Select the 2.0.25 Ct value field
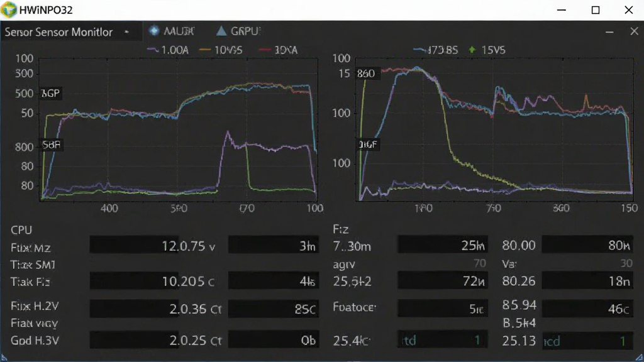Screen dimensions: 644x362 (134, 340)
